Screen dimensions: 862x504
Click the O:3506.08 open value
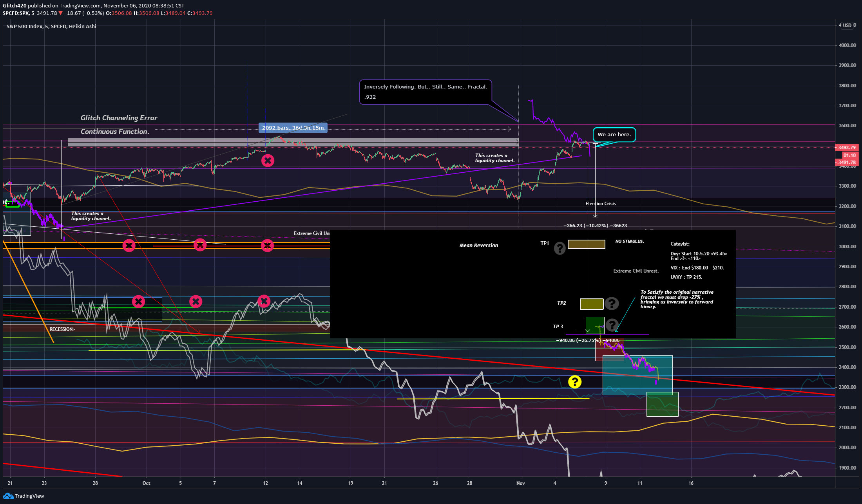pyautogui.click(x=119, y=13)
